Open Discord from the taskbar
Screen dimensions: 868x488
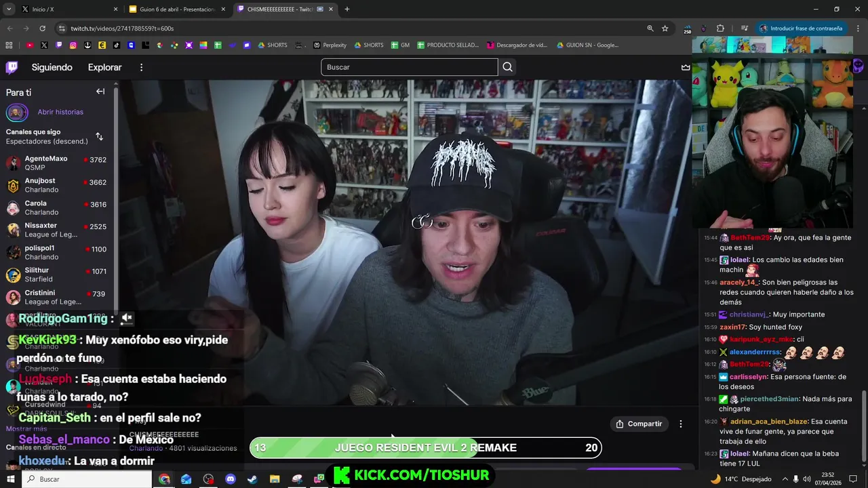click(x=230, y=479)
